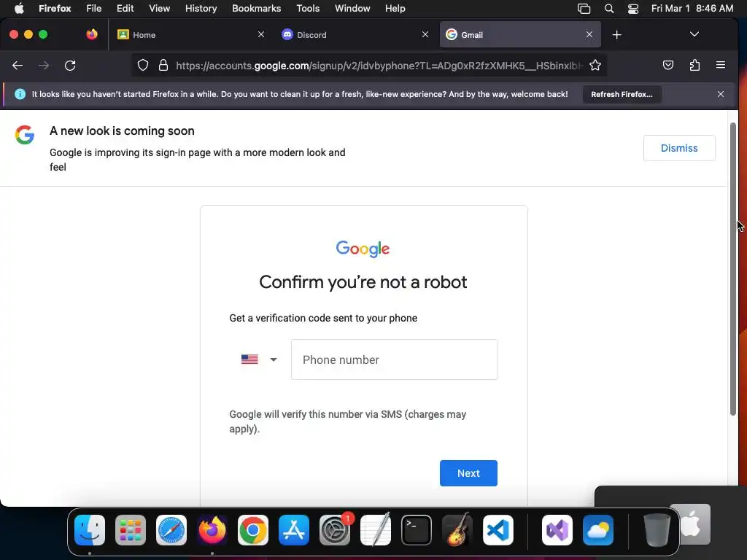Open System Settings from the Dock
Viewport: 747px width, 560px height.
(x=335, y=530)
